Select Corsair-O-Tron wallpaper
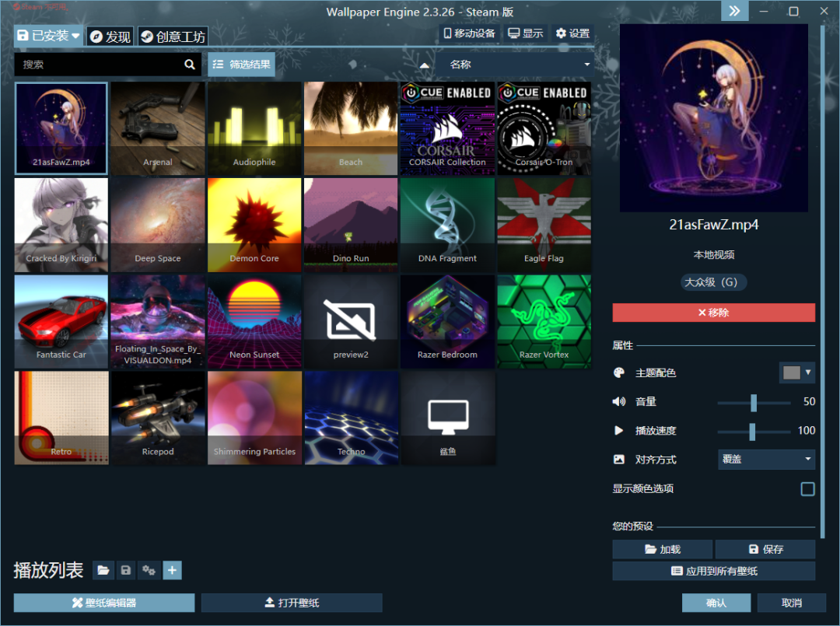 click(544, 128)
